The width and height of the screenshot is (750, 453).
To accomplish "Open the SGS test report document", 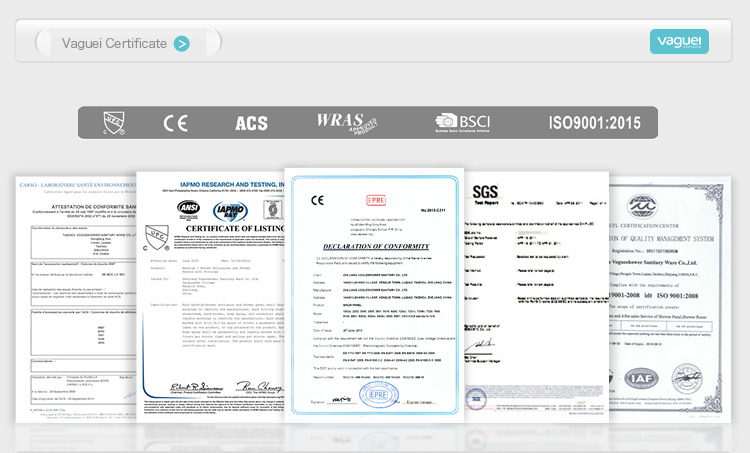I will (x=536, y=297).
